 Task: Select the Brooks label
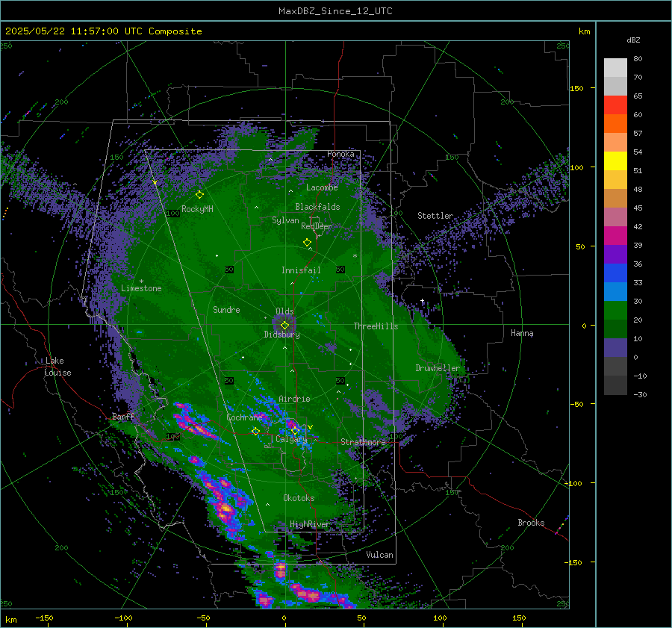tap(531, 523)
